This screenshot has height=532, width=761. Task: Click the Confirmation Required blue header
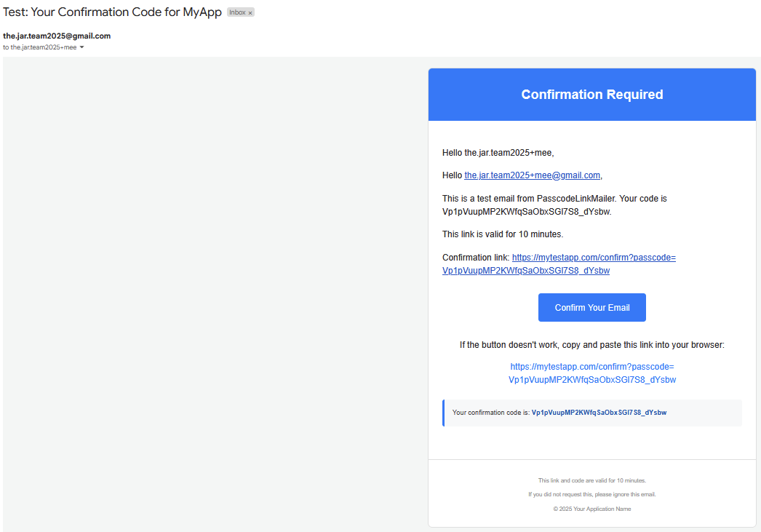click(x=592, y=95)
